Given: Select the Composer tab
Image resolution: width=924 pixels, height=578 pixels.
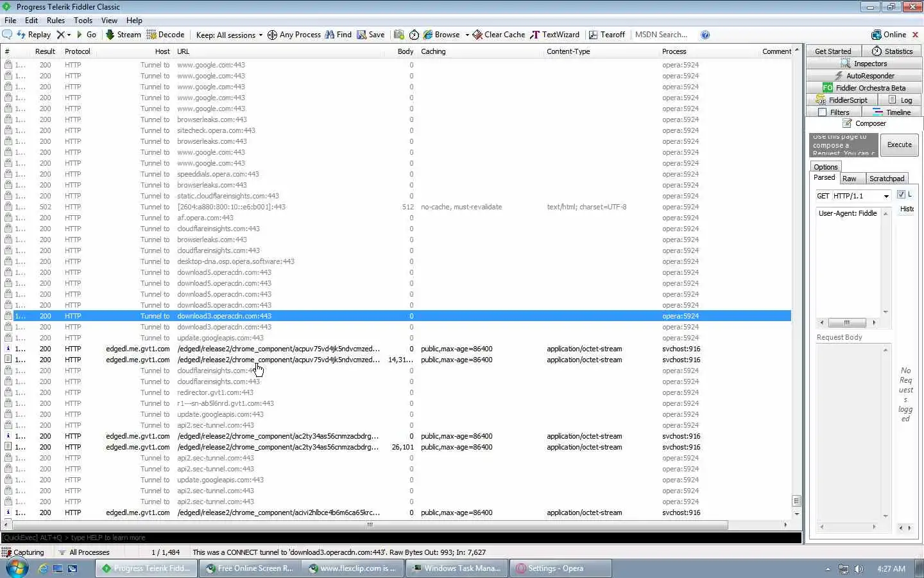Looking at the screenshot, I should [864, 123].
